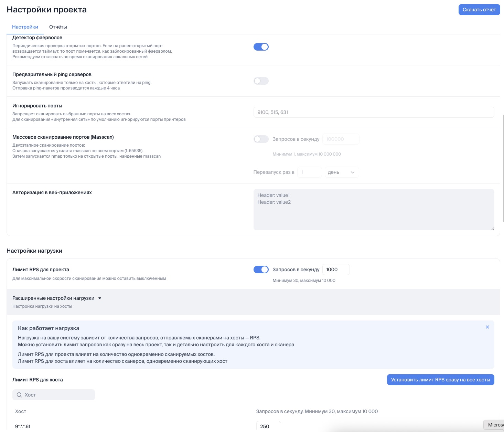Close the "Как работает нагрузка" info banner
This screenshot has width=504, height=432.
pos(487,327)
